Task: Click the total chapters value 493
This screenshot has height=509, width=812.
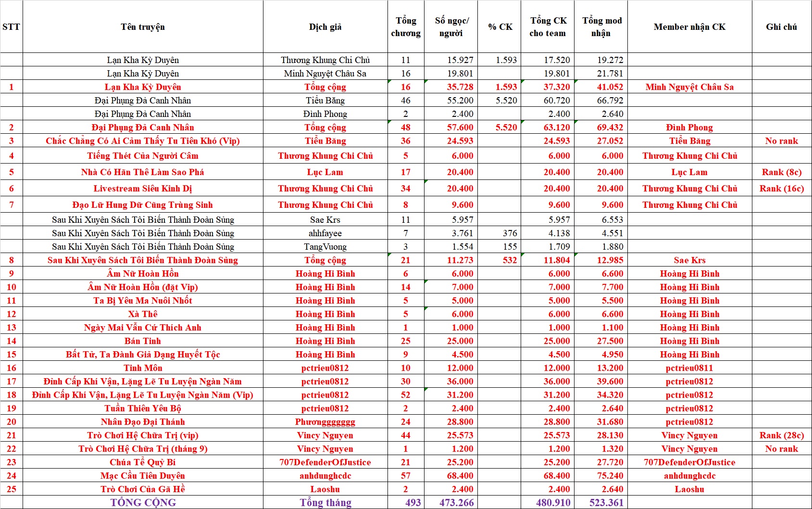Action: (x=412, y=503)
